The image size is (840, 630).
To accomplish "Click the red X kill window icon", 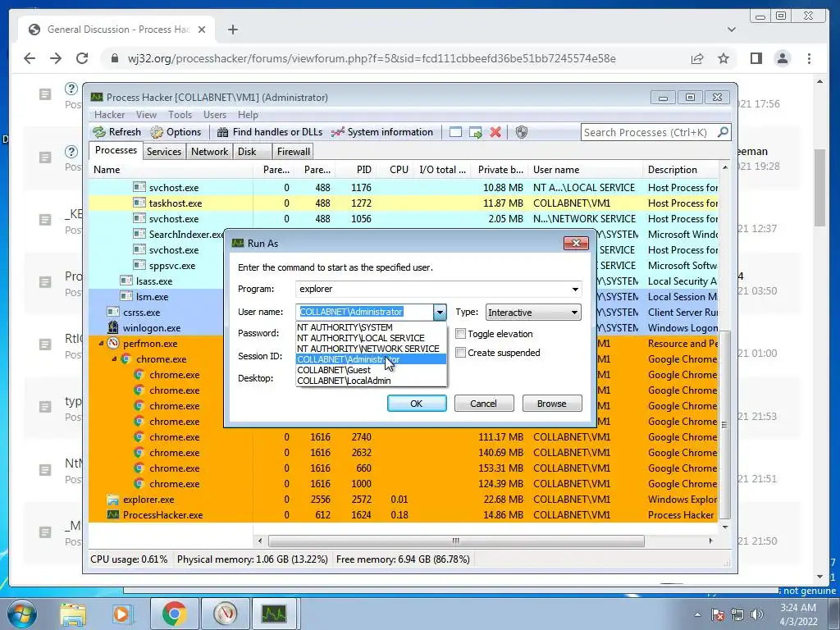I will pyautogui.click(x=495, y=132).
